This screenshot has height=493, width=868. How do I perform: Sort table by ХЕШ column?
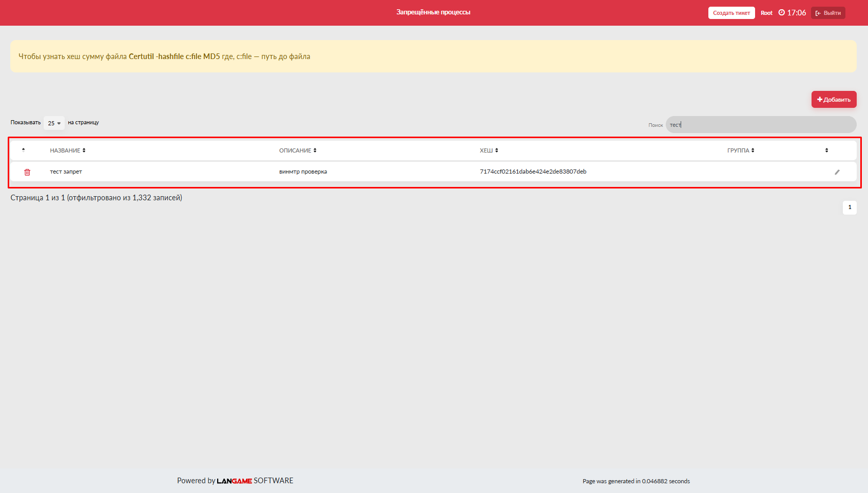(489, 150)
